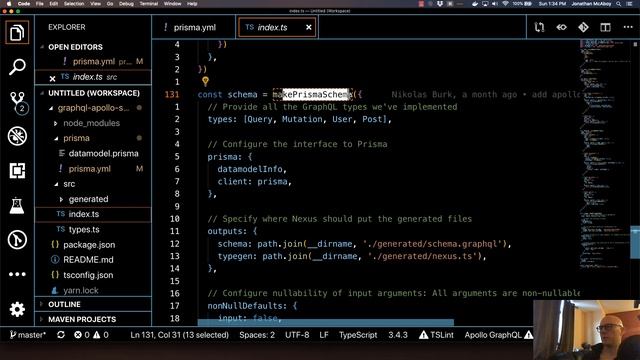Click the Apollo GraphQL status item
Viewport: 640px width, 360px height.
click(499, 335)
